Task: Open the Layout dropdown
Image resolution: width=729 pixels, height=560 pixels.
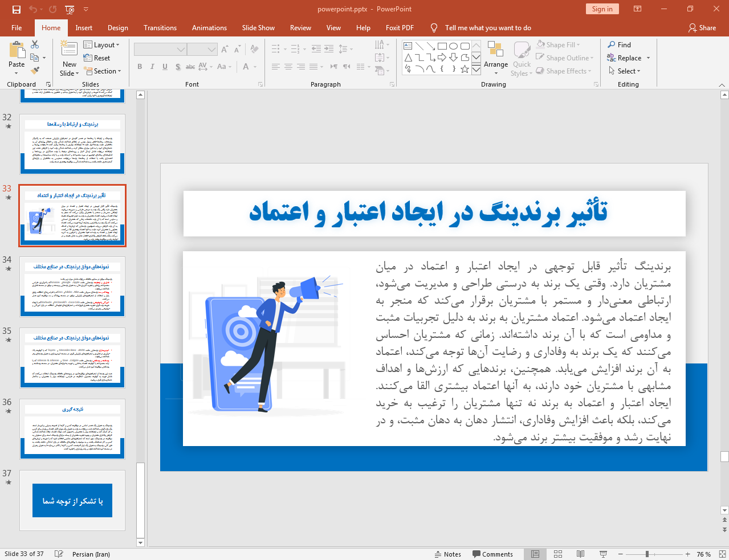Action: 101,45
